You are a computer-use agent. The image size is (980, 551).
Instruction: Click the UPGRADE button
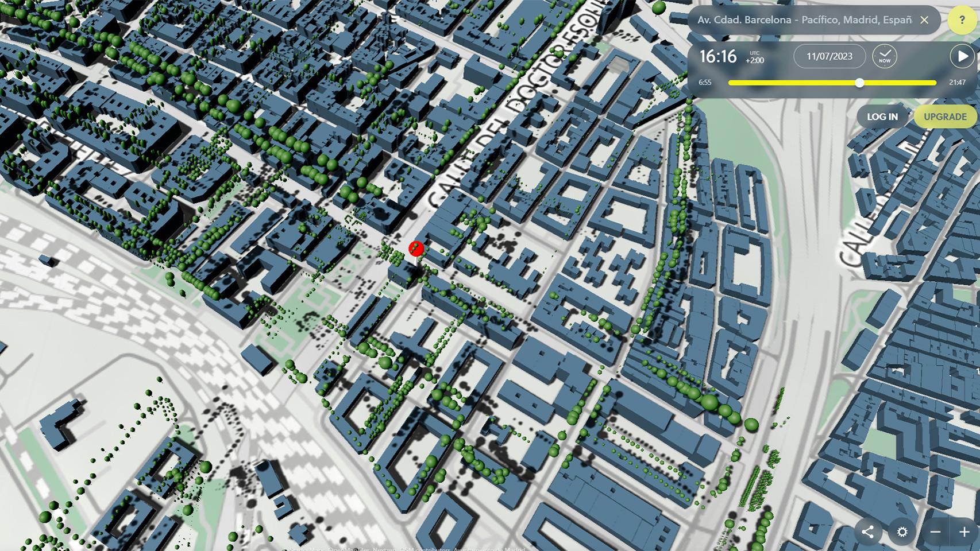point(945,116)
